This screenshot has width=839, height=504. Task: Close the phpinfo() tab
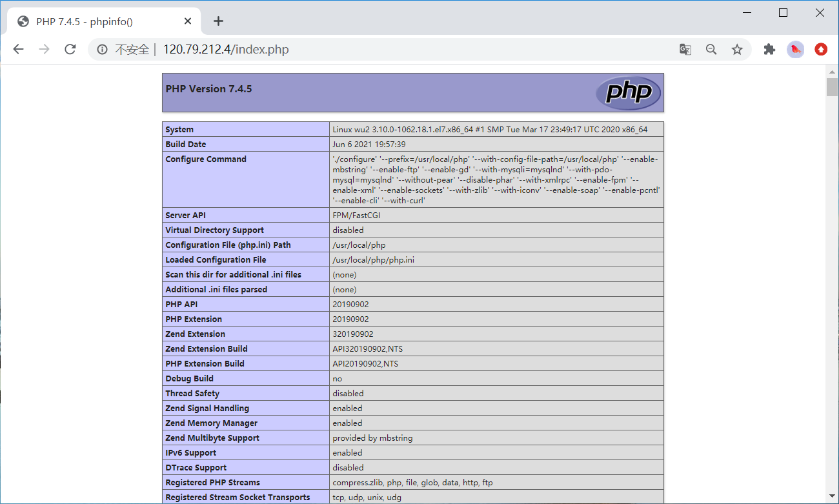tap(188, 21)
